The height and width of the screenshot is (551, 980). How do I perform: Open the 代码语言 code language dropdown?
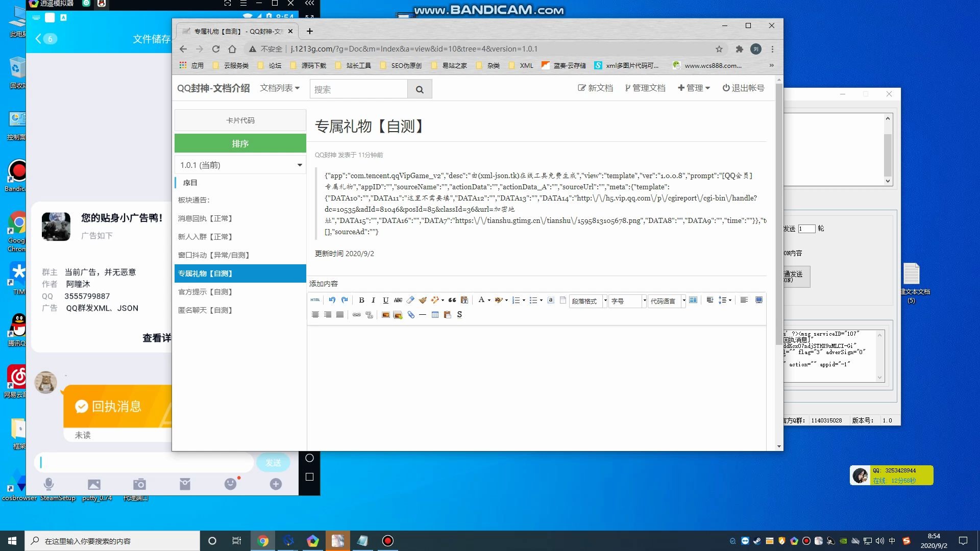point(667,301)
